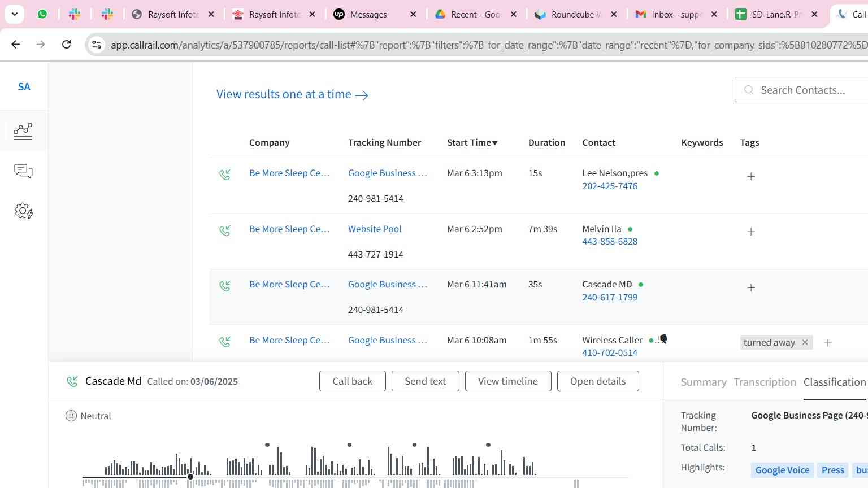
Task: Click the Call back button
Action: [x=353, y=381]
